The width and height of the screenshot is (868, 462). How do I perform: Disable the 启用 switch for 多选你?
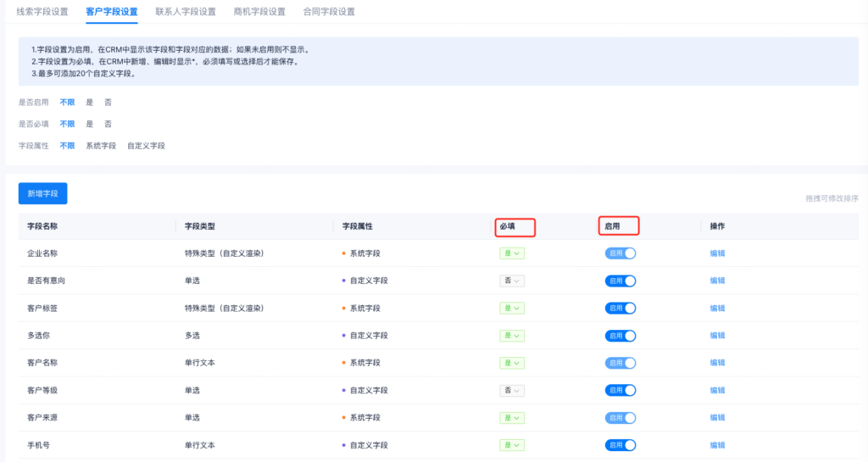coord(620,336)
